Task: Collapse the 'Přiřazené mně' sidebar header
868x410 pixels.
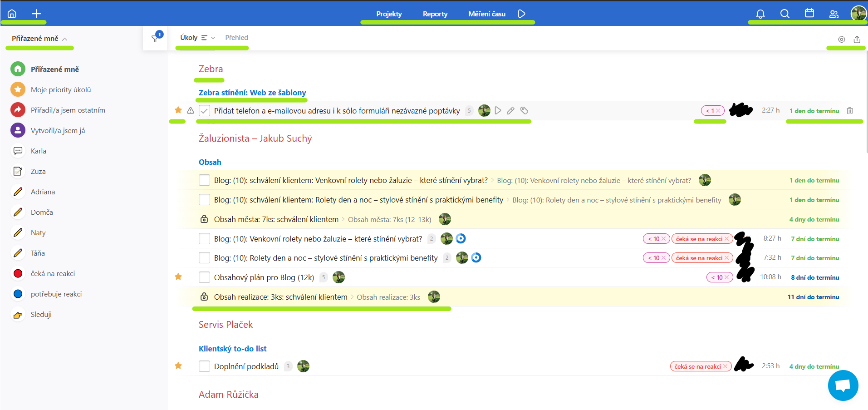Action: (65, 39)
